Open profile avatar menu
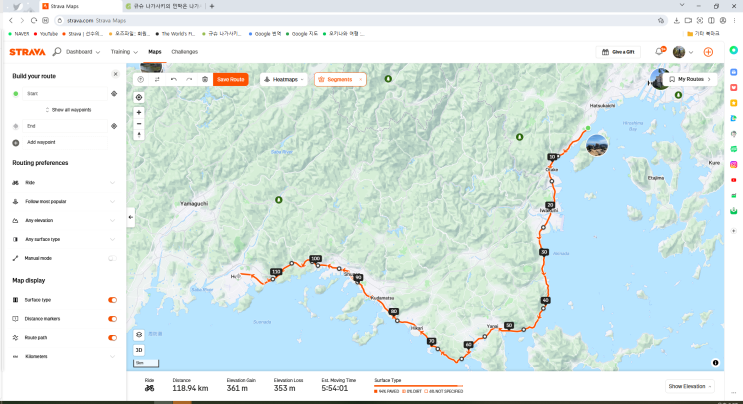743x404 pixels. coord(679,52)
